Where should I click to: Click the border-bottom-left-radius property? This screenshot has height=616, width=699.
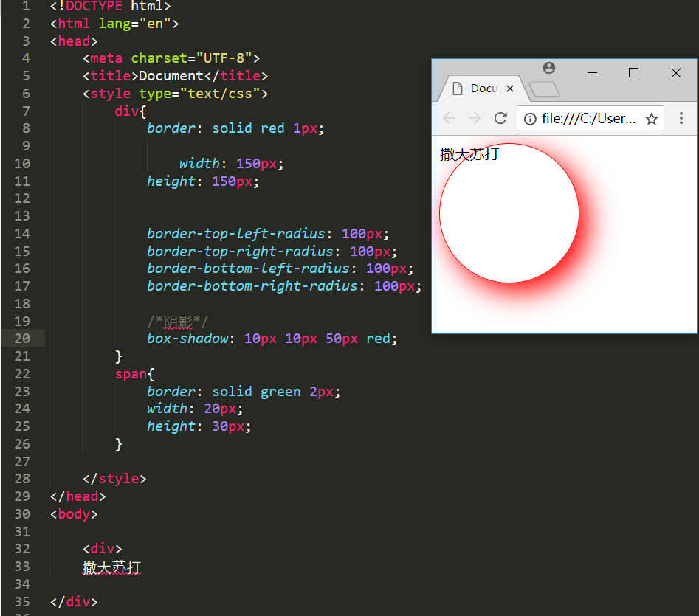tap(248, 268)
